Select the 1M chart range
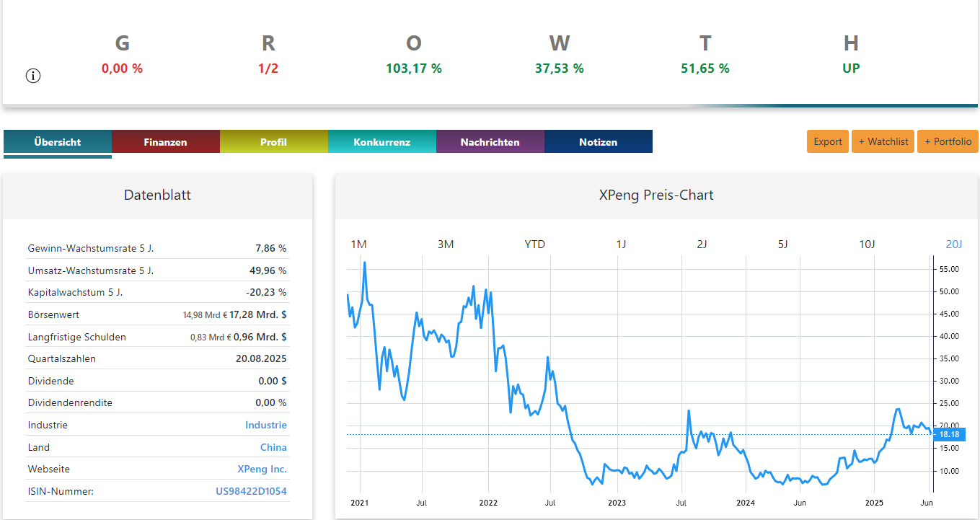 point(358,244)
